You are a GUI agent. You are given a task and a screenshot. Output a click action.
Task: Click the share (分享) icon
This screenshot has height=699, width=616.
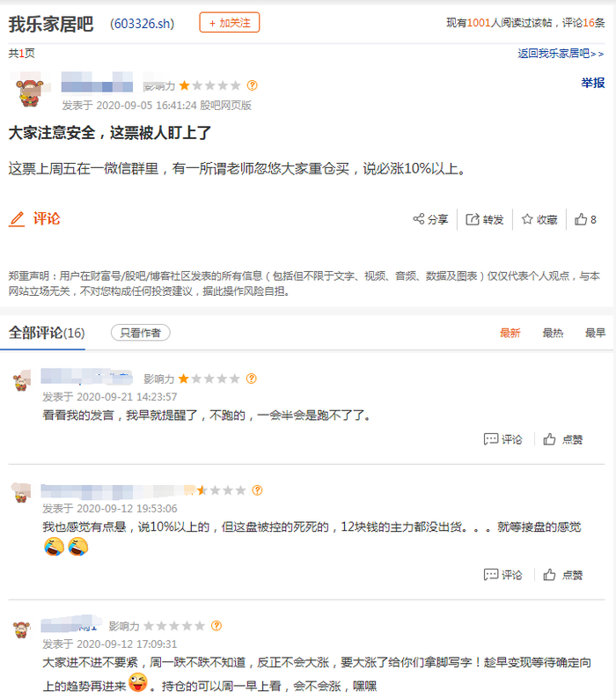point(419,219)
